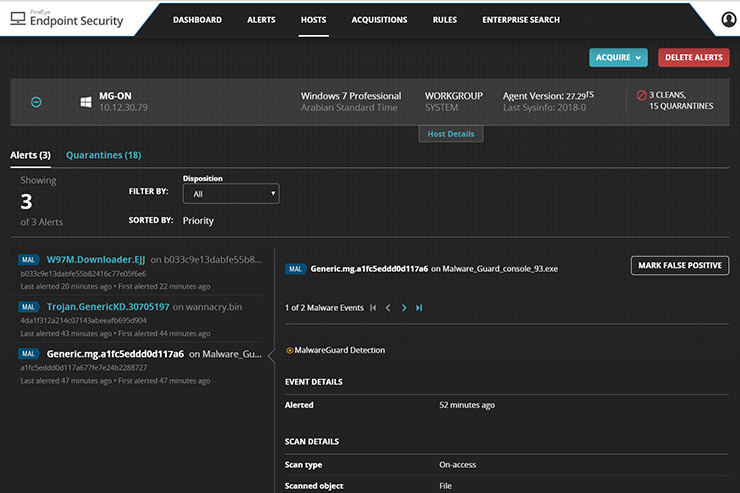The image size is (740, 493).
Task: Click the user profile icon
Action: pos(728,20)
